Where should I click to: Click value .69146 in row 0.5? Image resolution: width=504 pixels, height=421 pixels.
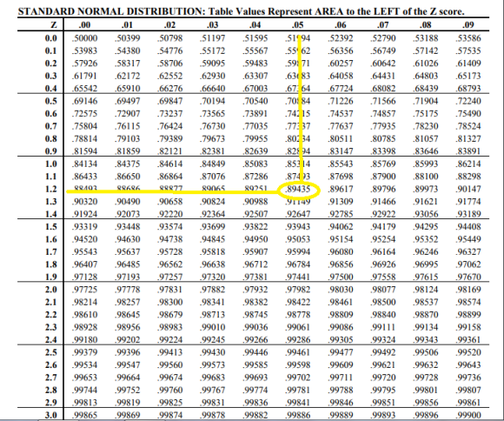[84, 101]
